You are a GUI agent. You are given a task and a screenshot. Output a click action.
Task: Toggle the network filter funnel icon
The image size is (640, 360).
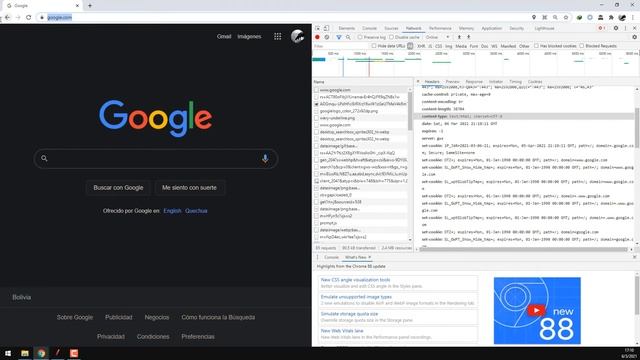click(x=338, y=37)
